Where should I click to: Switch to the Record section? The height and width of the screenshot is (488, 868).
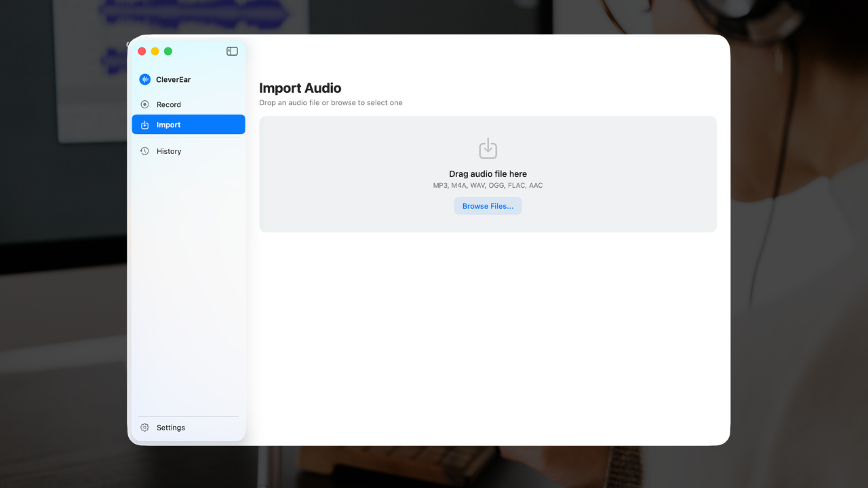point(170,104)
